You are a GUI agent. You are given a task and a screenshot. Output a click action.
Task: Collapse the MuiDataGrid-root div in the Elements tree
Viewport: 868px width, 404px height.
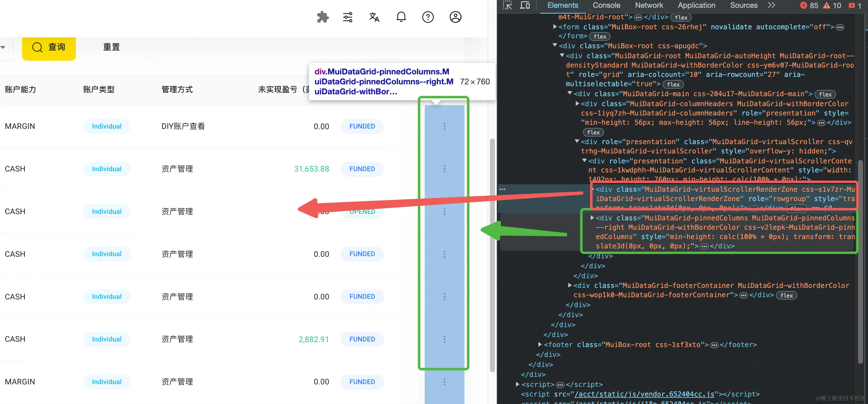click(x=562, y=56)
